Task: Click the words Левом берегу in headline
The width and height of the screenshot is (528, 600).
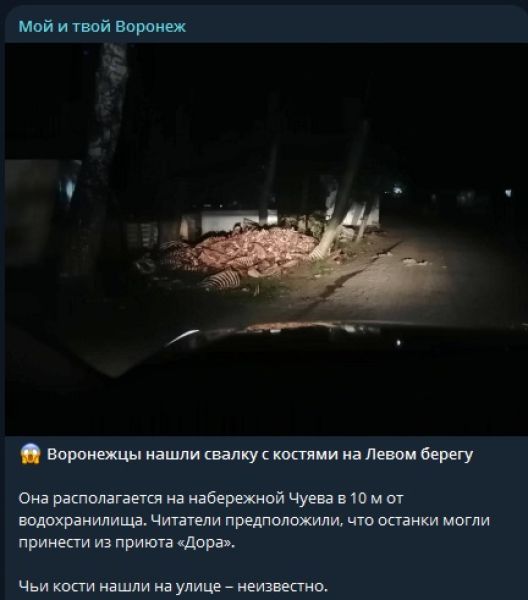Action: point(419,454)
